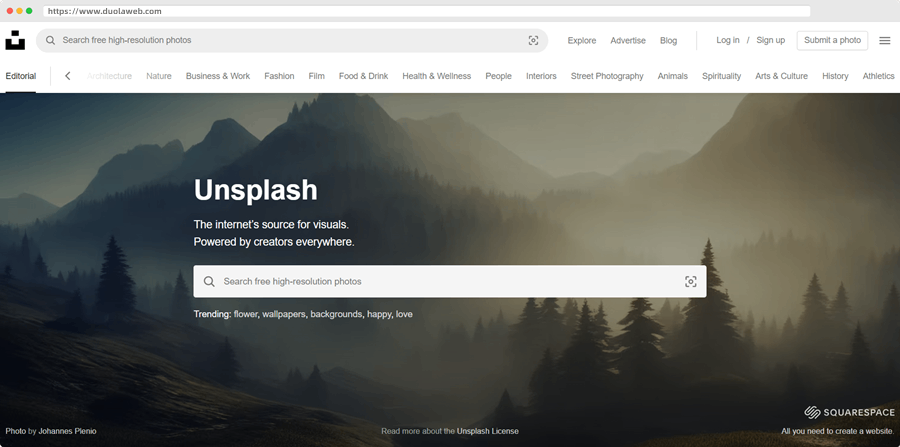Open the People category
The image size is (900, 447).
click(498, 76)
